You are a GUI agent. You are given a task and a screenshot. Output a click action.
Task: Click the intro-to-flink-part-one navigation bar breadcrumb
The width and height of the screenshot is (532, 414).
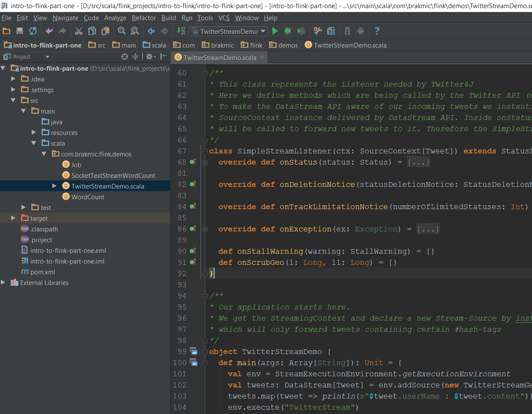click(43, 45)
